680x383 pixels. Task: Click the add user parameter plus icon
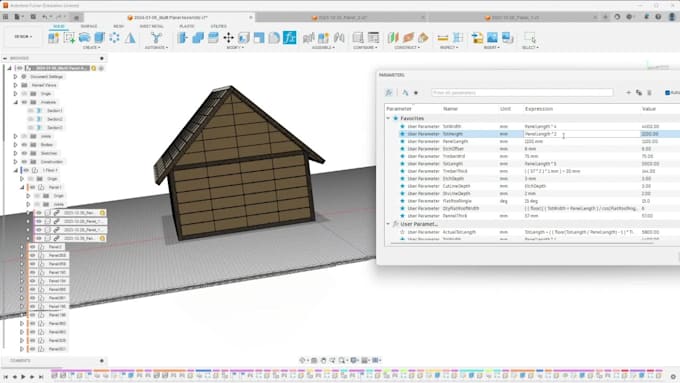[x=628, y=92]
